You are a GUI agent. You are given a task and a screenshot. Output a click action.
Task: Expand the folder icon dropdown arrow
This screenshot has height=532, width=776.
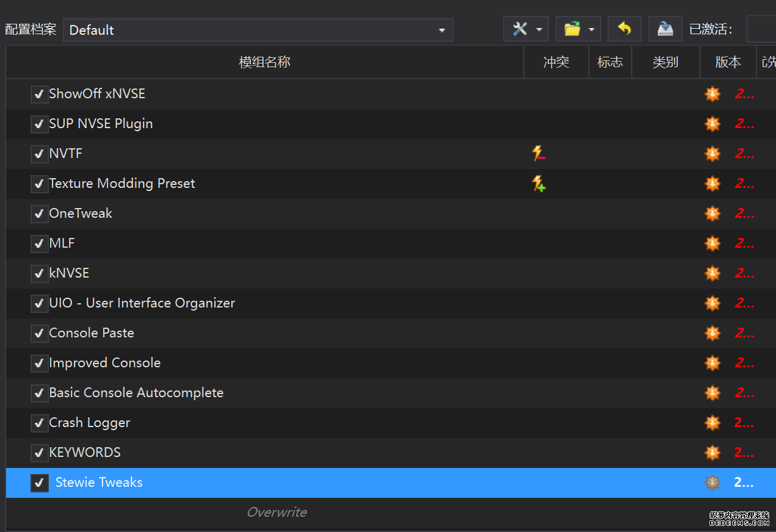pyautogui.click(x=592, y=29)
